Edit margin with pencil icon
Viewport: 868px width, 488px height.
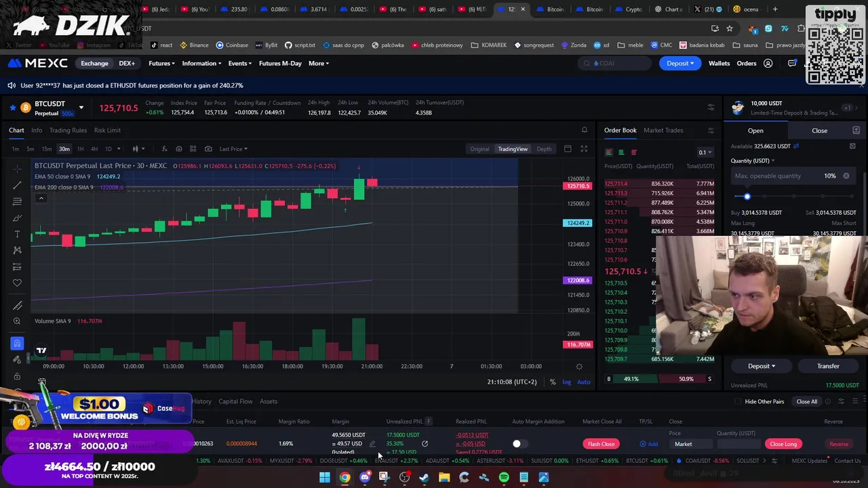click(372, 444)
